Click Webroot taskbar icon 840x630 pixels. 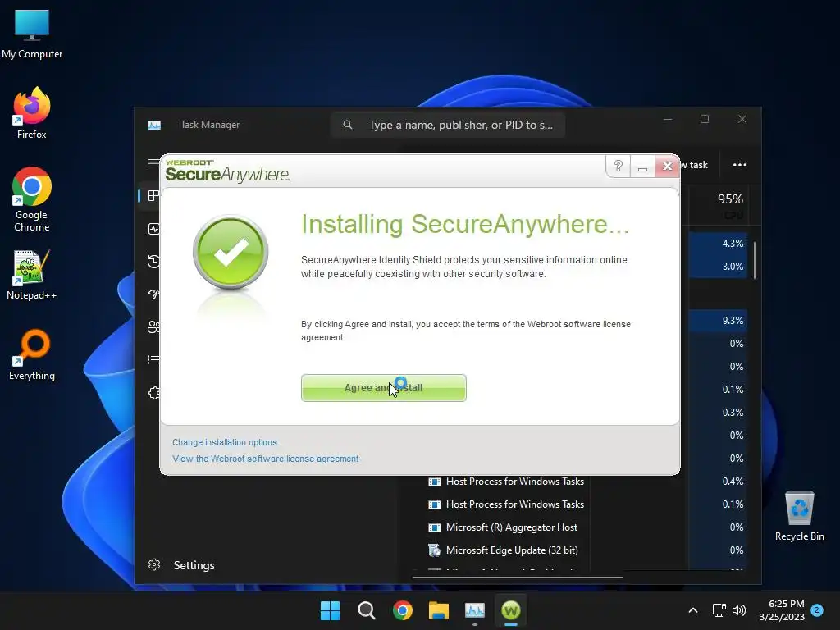511,610
